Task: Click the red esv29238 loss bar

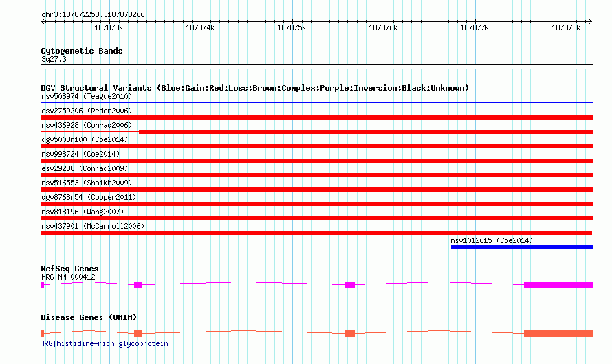Action: coord(316,175)
